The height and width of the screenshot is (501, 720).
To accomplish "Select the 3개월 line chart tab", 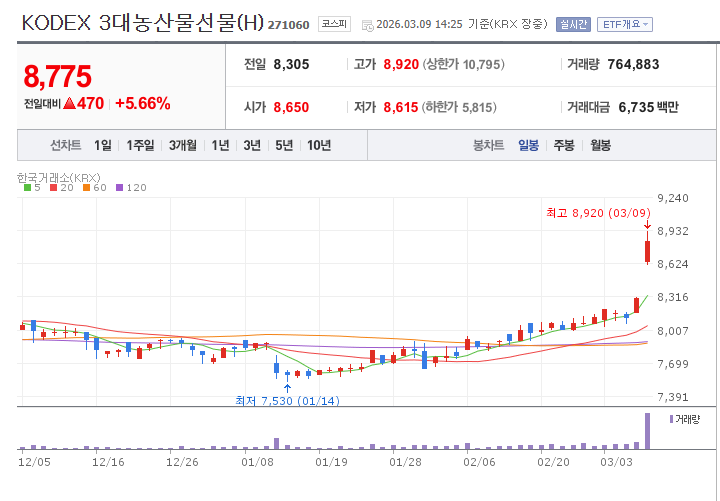I will [x=183, y=146].
